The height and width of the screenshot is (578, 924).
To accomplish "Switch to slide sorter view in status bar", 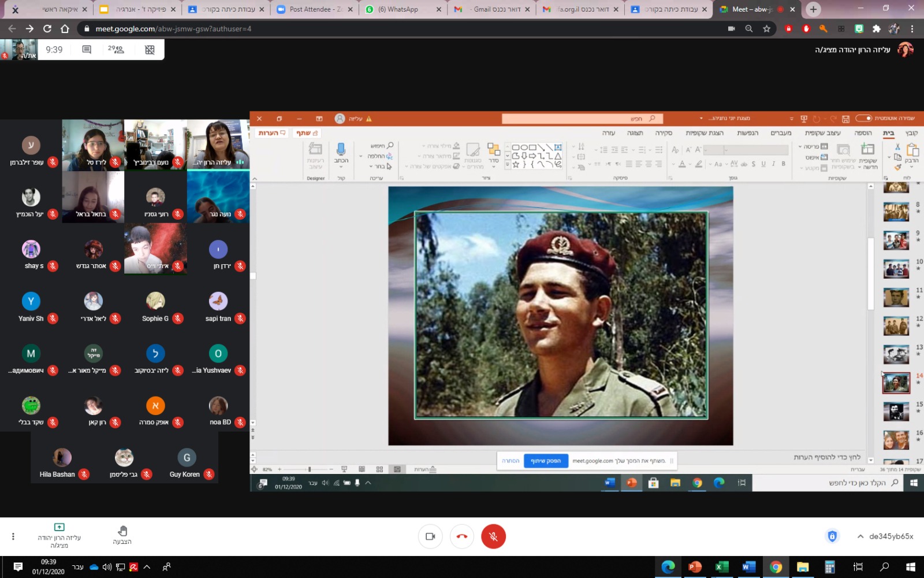I will point(379,469).
